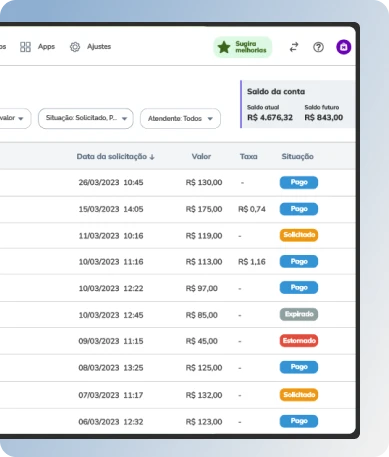Click the Ajustes gear icon
Viewport: 389px width, 457px height.
pos(75,47)
